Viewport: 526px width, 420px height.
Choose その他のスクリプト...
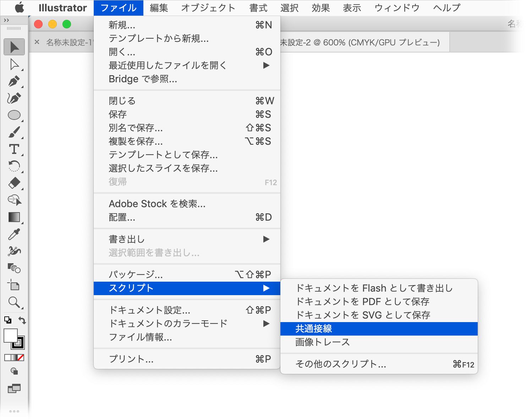[379, 364]
